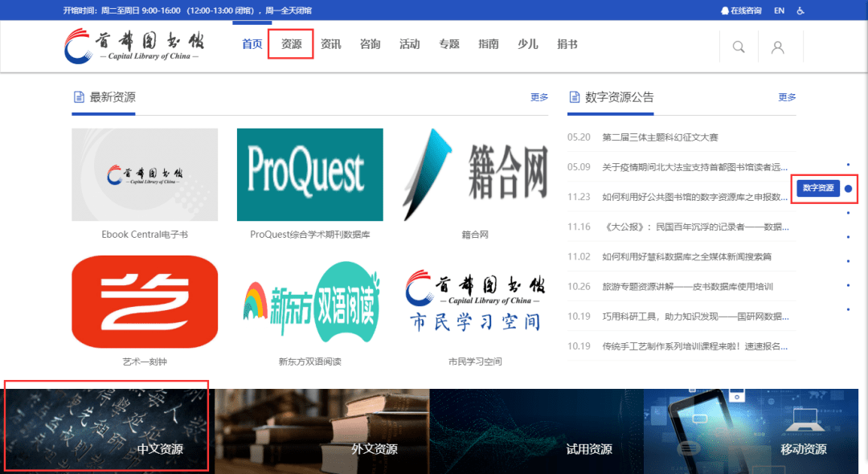Switch language to EN
The height and width of the screenshot is (474, 868).
(779, 10)
